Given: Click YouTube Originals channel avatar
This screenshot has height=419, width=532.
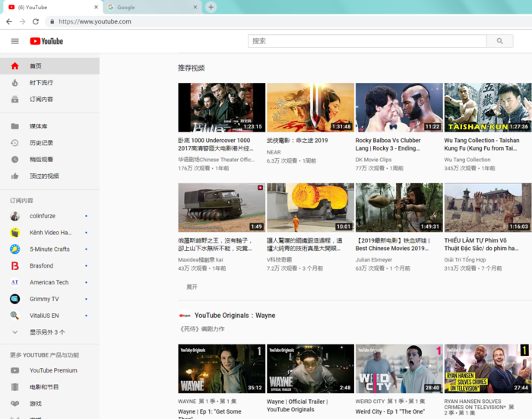Looking at the screenshot, I should [x=185, y=316].
